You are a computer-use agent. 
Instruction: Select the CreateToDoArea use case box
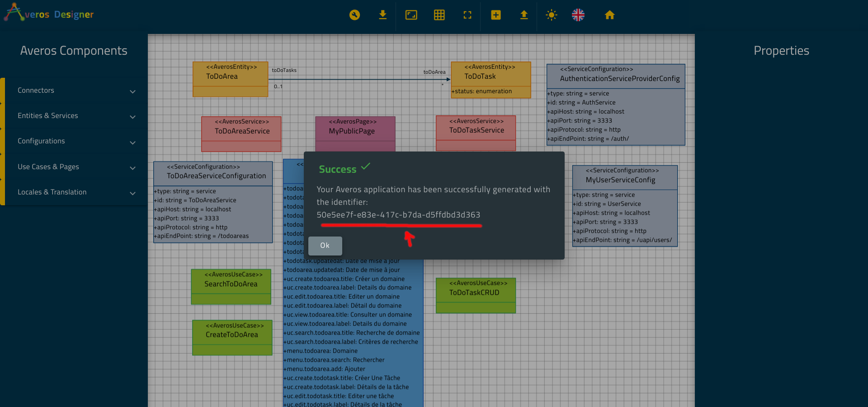(232, 337)
